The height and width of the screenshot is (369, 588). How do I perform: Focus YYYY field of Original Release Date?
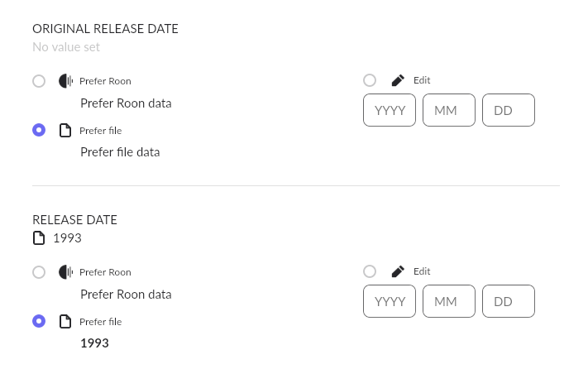point(390,110)
